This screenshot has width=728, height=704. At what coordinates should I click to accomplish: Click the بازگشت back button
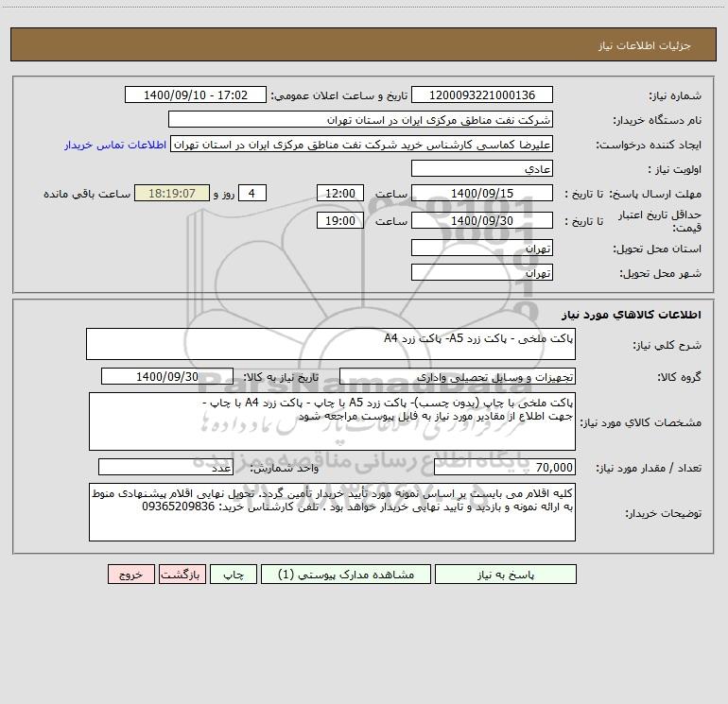click(182, 575)
